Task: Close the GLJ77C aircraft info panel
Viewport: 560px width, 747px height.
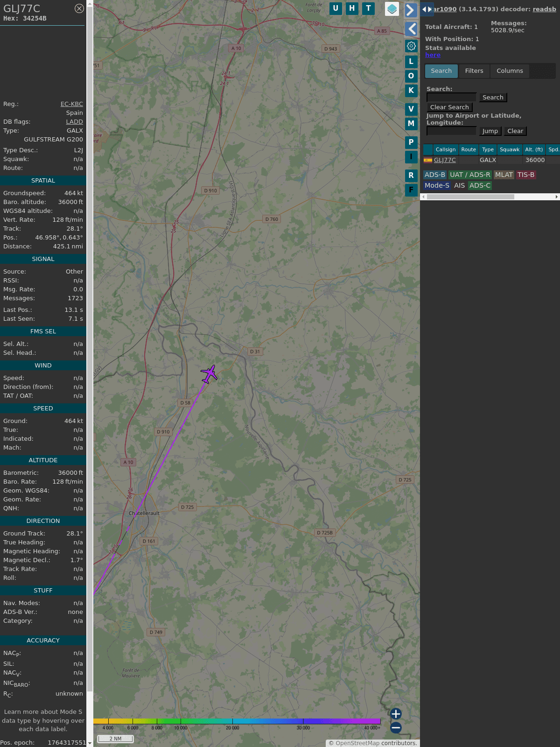Action: click(x=79, y=8)
